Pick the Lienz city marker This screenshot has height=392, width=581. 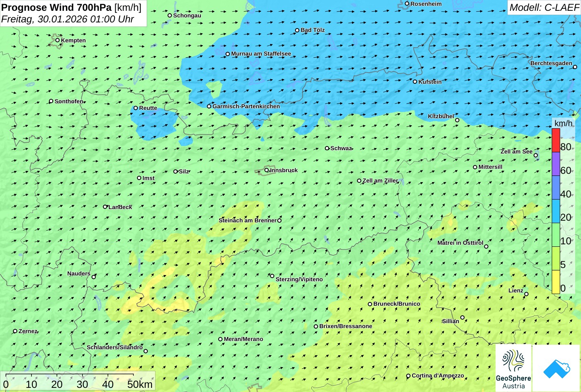point(526,294)
